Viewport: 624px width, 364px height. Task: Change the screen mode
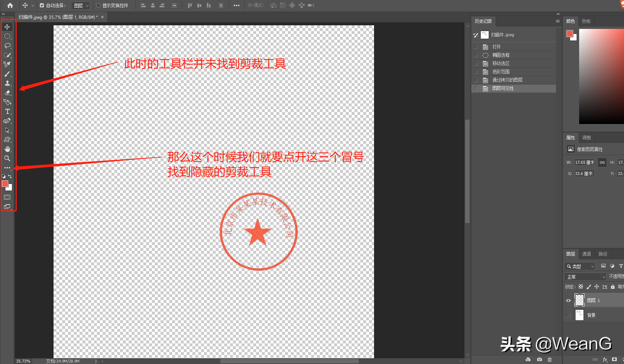coord(7,207)
